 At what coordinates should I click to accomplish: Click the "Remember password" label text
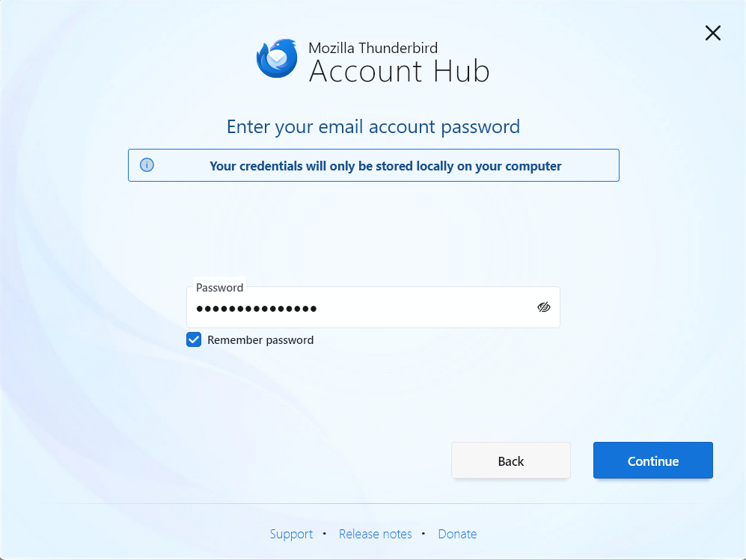pos(260,340)
